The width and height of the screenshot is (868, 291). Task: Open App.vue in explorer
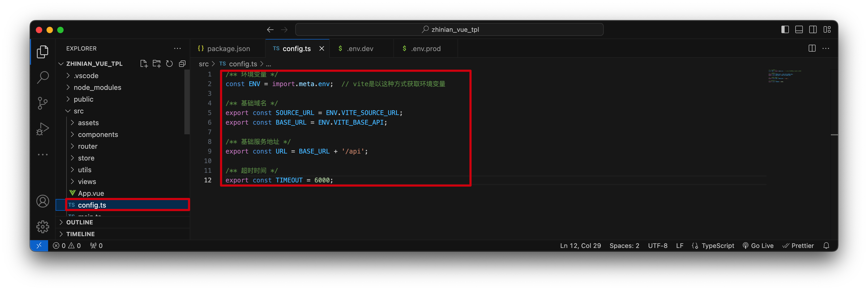[x=123, y=194]
